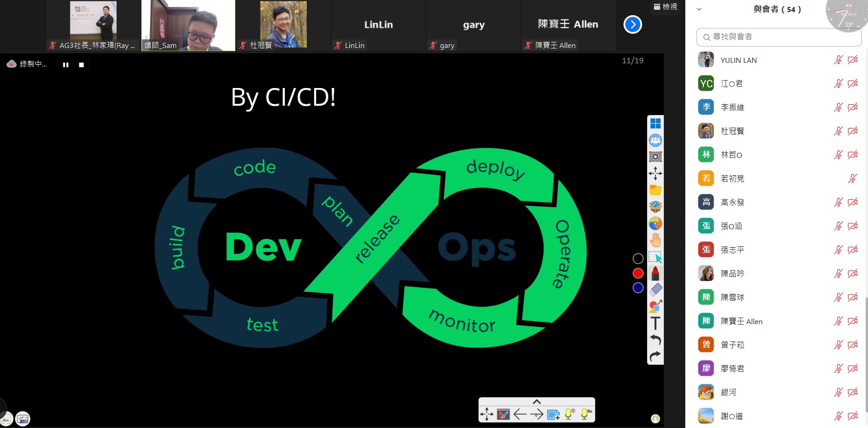The image size is (868, 428).
Task: Select the eraser tool
Action: (x=655, y=290)
